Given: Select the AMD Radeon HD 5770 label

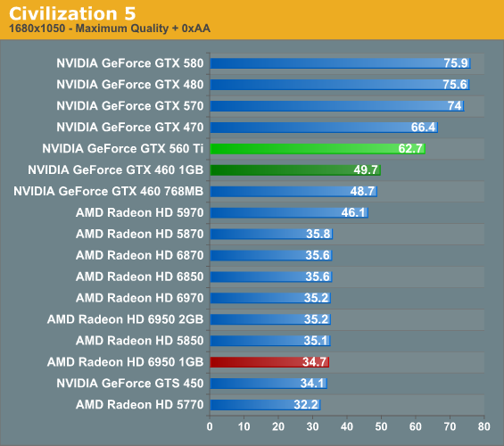Looking at the screenshot, I should point(140,405).
